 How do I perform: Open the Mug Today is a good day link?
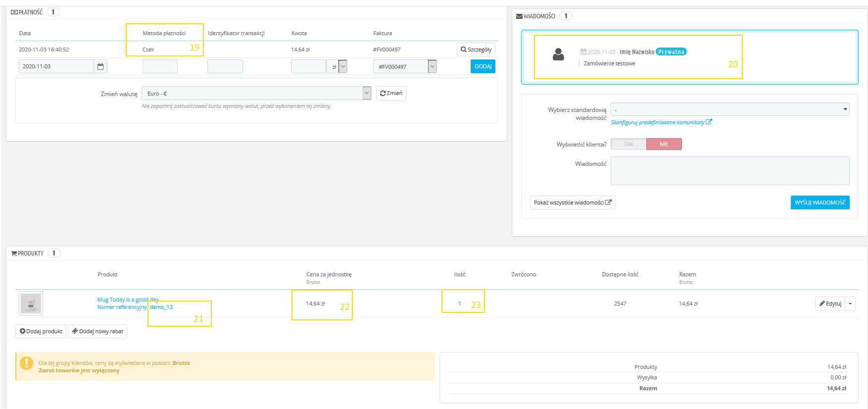(128, 300)
